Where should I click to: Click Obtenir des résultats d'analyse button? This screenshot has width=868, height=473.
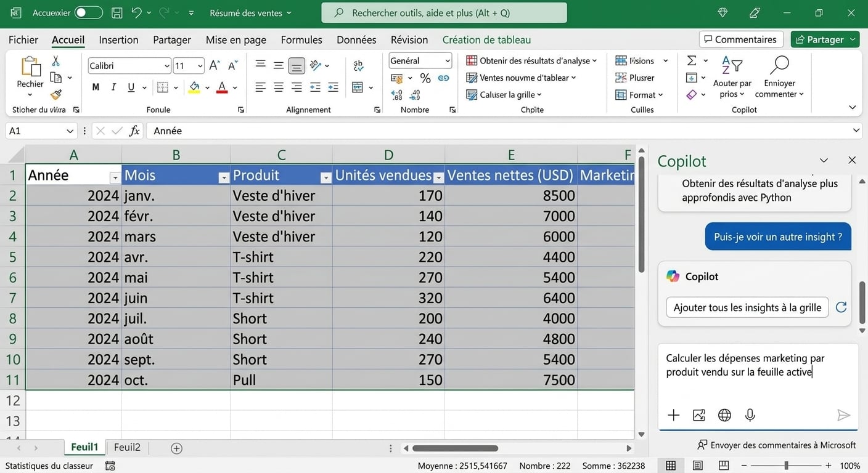[x=532, y=60]
